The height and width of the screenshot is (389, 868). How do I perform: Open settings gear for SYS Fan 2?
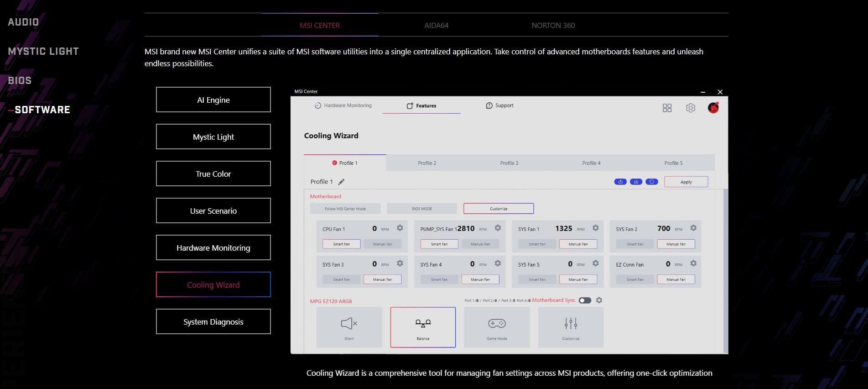pos(693,228)
